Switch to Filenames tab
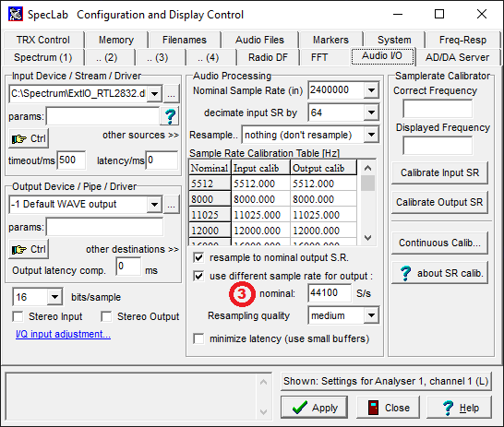The width and height of the screenshot is (504, 427). 185,40
